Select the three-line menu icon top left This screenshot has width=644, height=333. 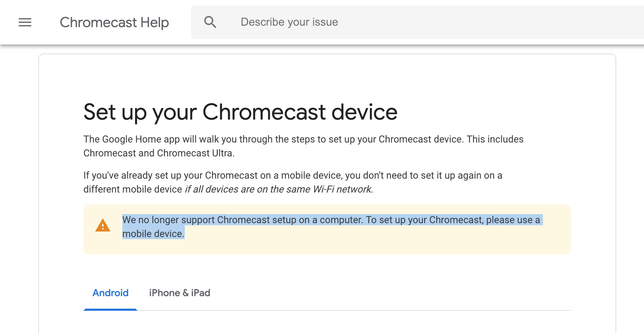pos(25,22)
